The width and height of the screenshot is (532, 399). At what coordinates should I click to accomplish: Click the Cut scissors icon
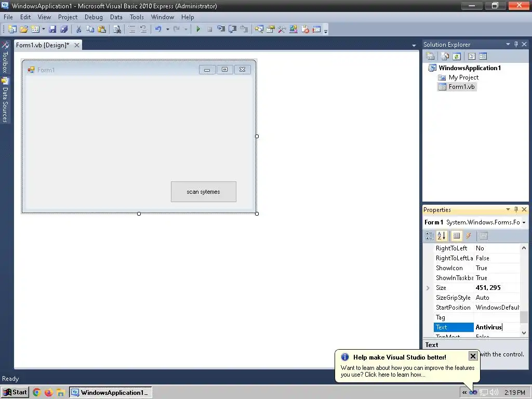(x=78, y=29)
